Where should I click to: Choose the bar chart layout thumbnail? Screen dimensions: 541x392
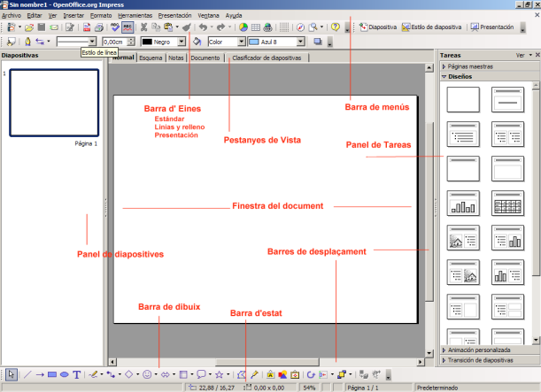click(463, 203)
